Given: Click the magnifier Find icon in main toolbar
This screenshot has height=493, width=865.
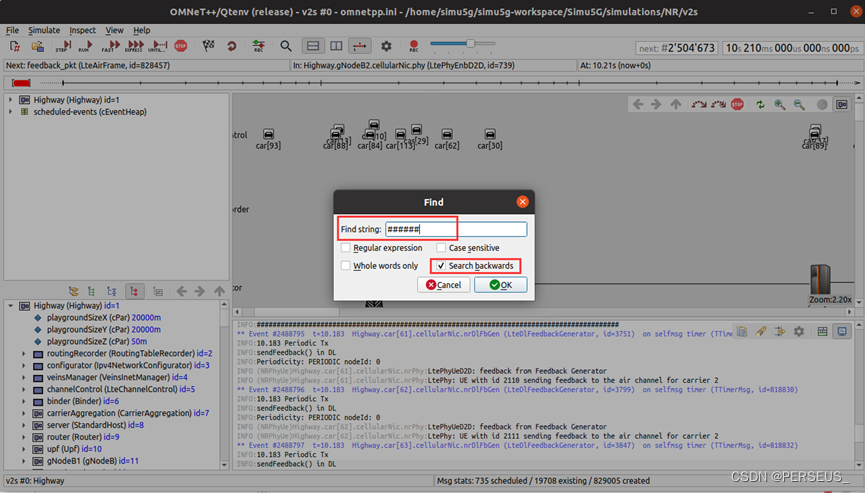Looking at the screenshot, I should click(286, 46).
